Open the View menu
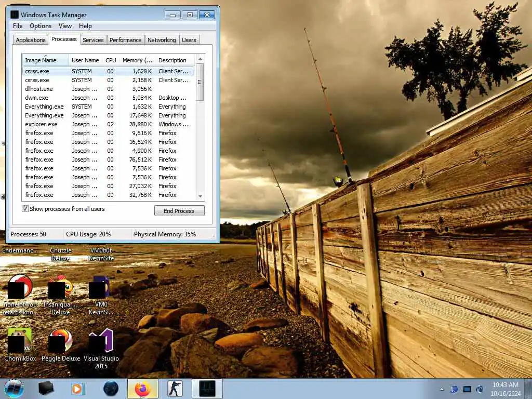Viewport: 532px width, 399px height. (65, 26)
